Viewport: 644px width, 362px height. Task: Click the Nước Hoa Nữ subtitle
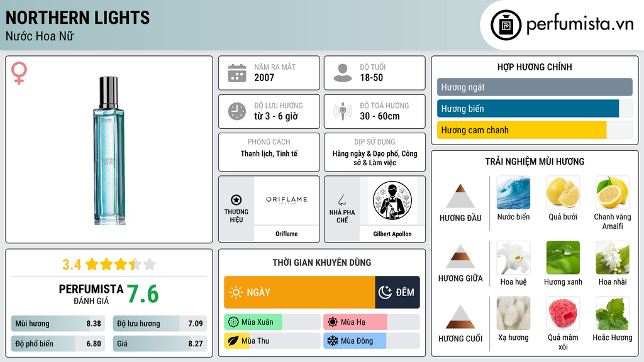[40, 36]
